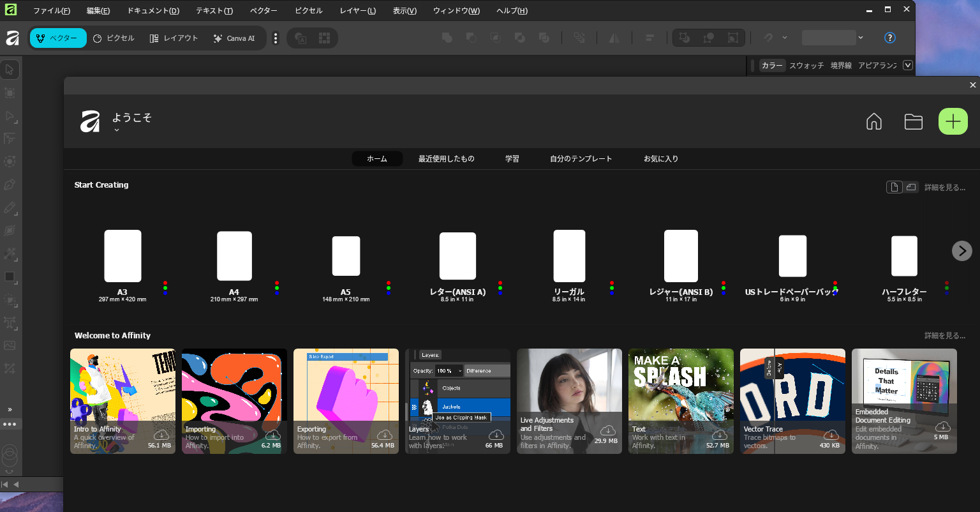Click download cloud icon on Vector Trace tutorial
The width and height of the screenshot is (980, 512).
831,435
